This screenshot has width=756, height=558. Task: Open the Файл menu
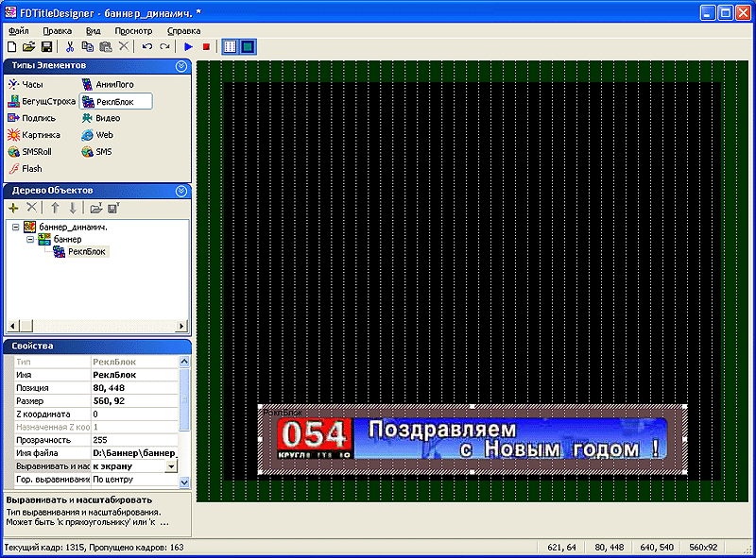pos(18,31)
